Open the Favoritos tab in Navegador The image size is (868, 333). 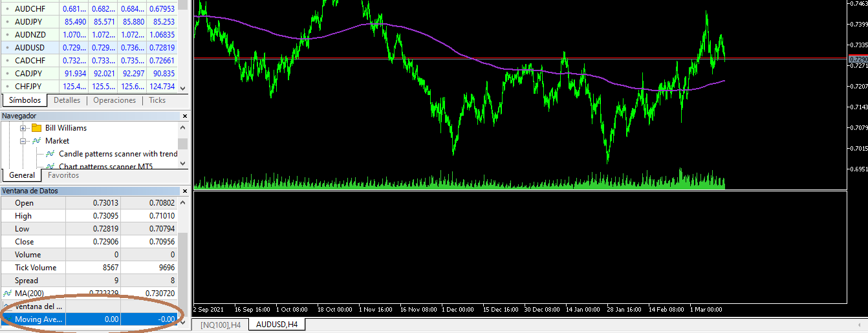[63, 175]
